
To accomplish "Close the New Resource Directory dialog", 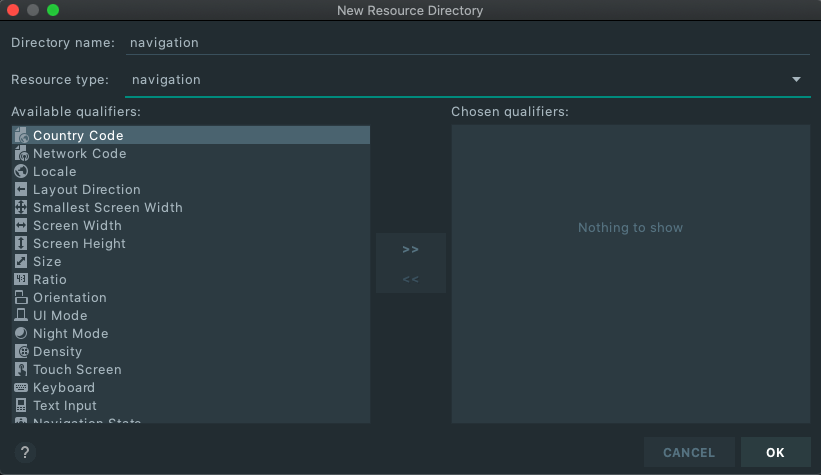I will pyautogui.click(x=13, y=10).
